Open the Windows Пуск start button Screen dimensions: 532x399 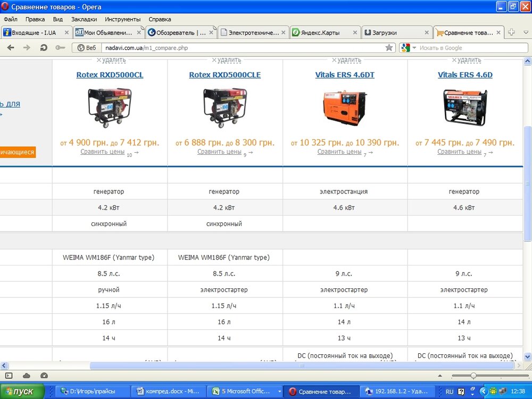21,392
